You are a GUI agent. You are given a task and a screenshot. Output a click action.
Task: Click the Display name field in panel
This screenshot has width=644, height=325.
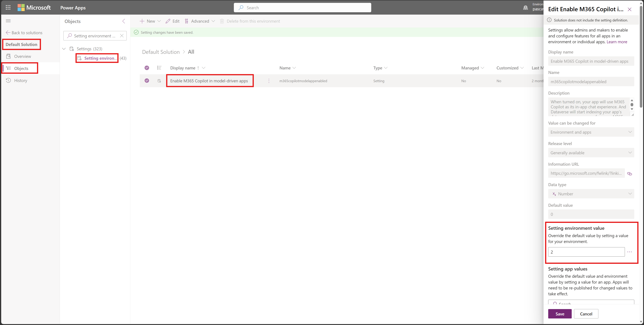point(591,61)
